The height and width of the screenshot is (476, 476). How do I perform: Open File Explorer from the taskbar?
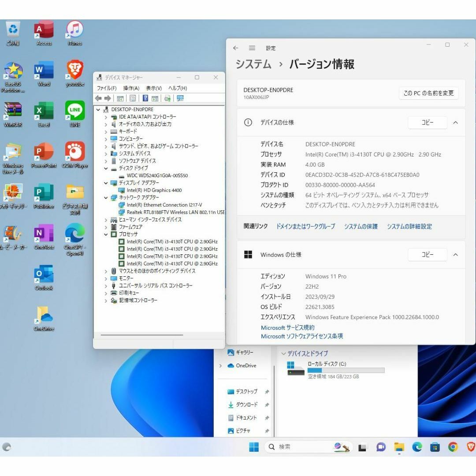(x=399, y=447)
